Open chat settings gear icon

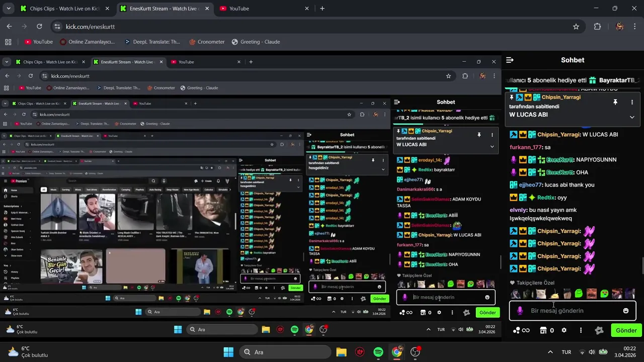click(564, 330)
